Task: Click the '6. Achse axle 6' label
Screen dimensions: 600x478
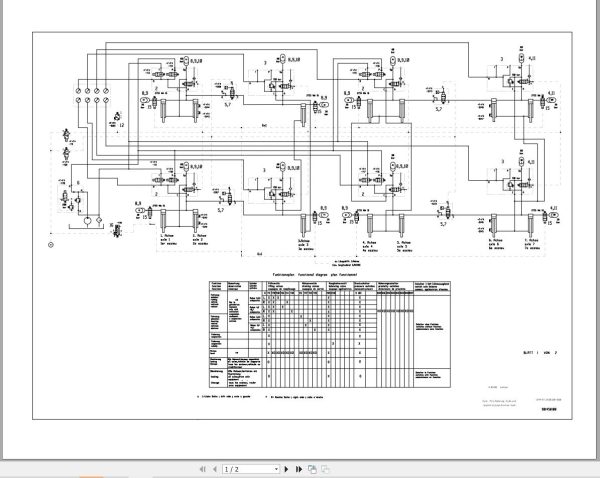Action: tap(496, 244)
